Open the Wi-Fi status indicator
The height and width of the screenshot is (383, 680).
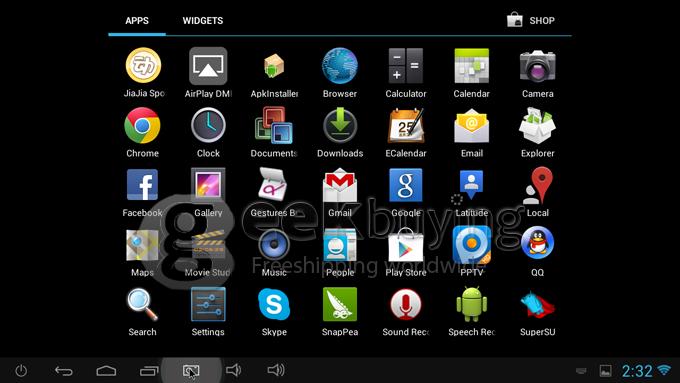[664, 370]
